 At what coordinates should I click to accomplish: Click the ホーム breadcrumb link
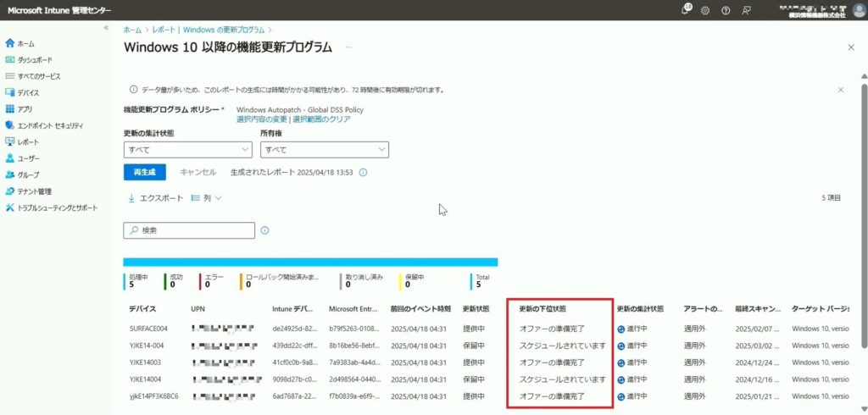(x=131, y=30)
